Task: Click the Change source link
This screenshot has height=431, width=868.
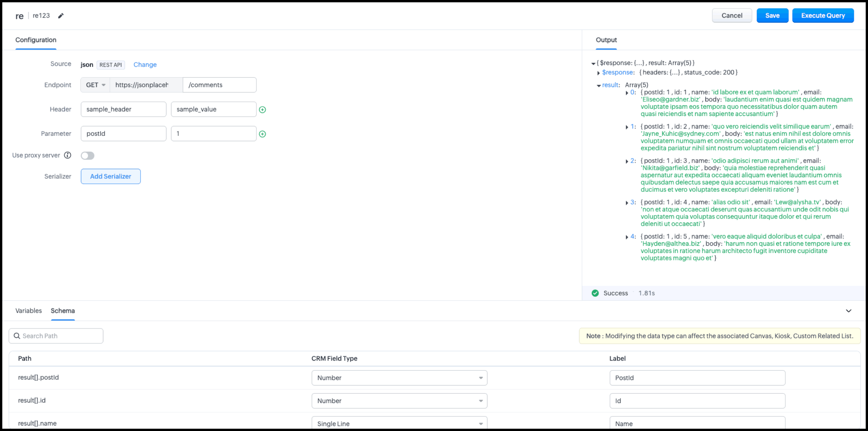Action: tap(145, 65)
